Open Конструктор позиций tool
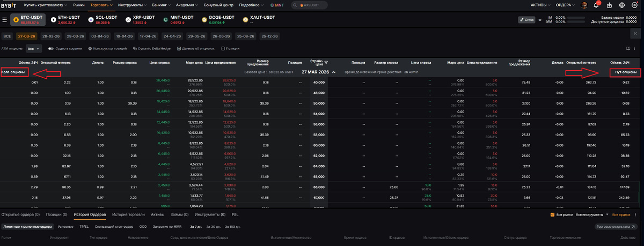644x246 pixels. [107, 48]
